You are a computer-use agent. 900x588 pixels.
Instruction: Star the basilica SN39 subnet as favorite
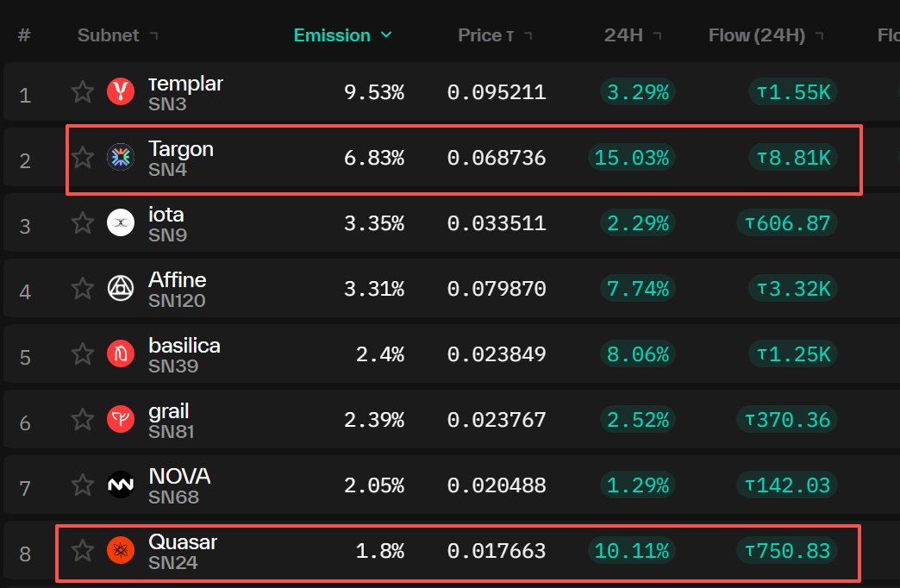pos(83,353)
